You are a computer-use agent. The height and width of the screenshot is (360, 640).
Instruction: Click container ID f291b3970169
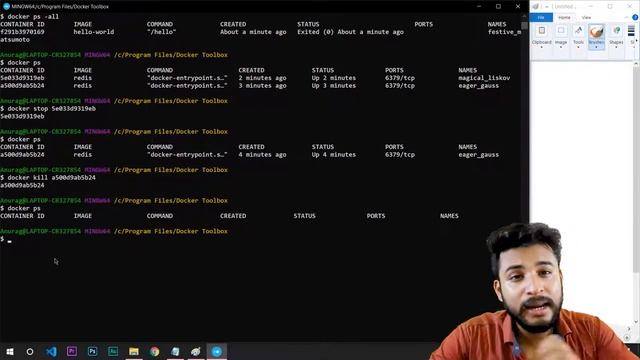tap(22, 32)
